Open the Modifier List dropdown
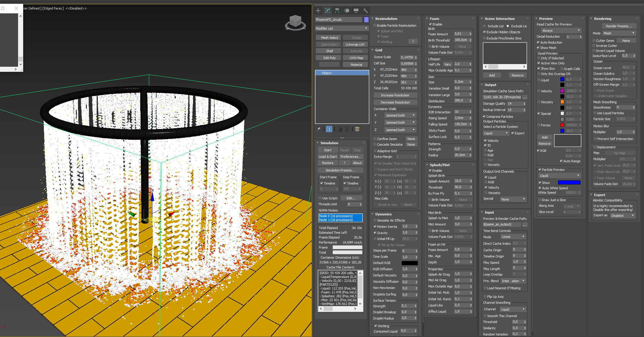Image resolution: width=644 pixels, height=337 pixels. 342,28
